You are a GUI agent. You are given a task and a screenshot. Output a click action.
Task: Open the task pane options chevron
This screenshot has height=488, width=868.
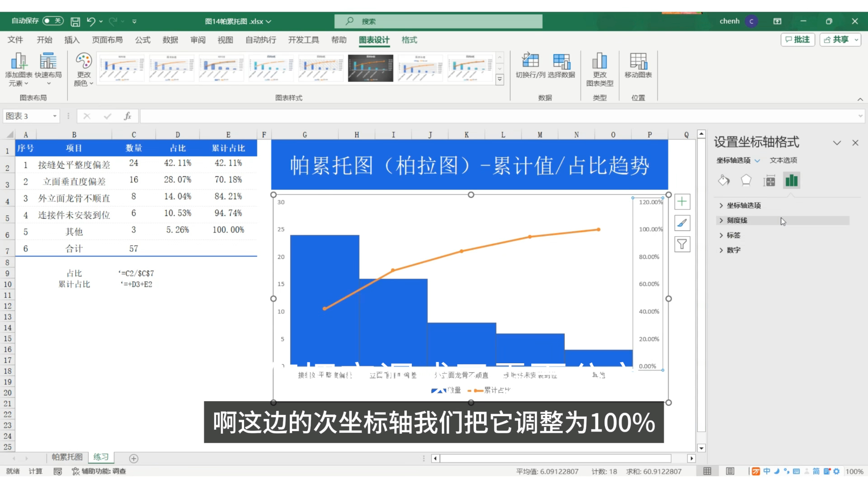tap(837, 143)
